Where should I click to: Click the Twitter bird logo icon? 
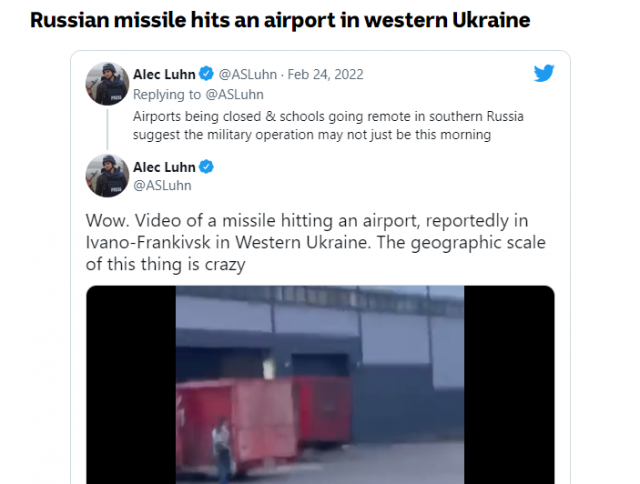(x=544, y=73)
